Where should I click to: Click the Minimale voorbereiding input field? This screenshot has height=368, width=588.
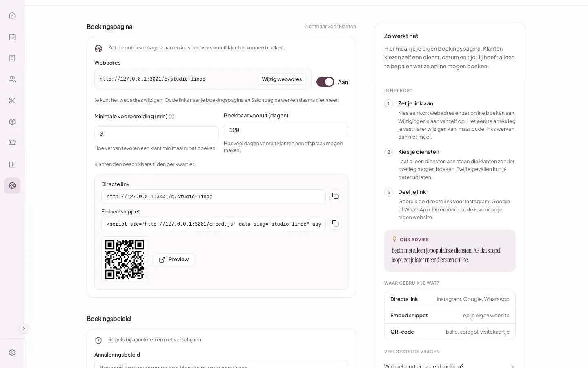coord(156,134)
